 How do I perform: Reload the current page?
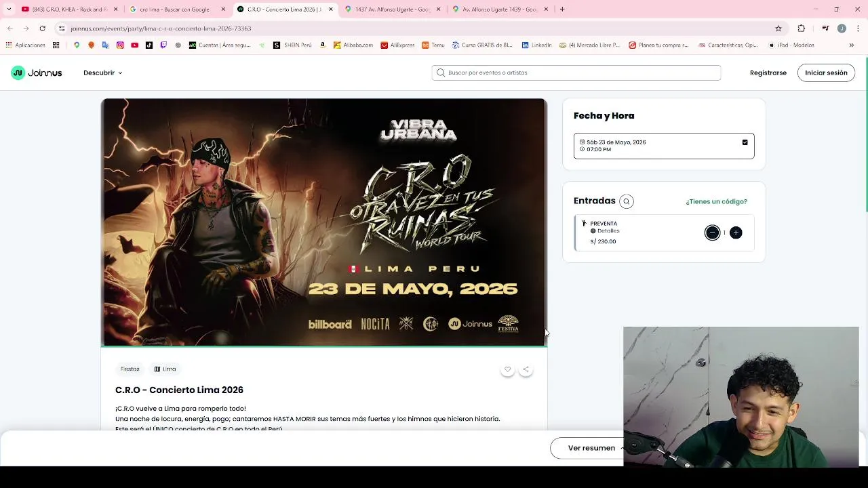click(42, 28)
